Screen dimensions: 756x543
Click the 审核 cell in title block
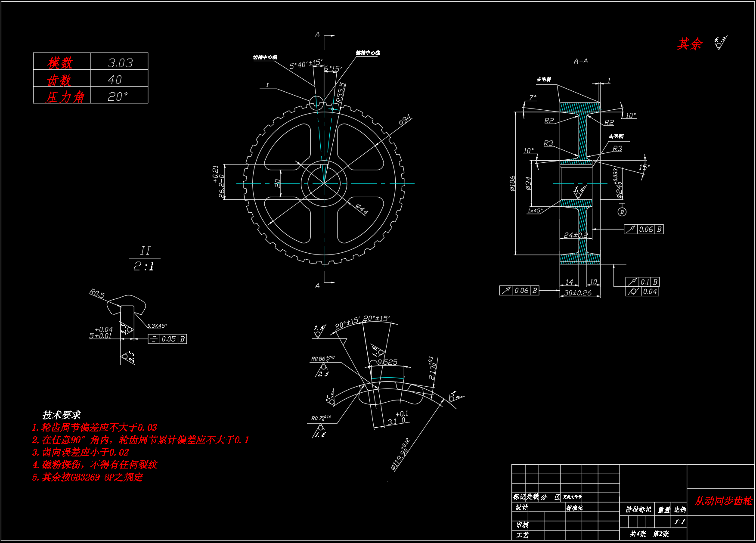pyautogui.click(x=523, y=525)
